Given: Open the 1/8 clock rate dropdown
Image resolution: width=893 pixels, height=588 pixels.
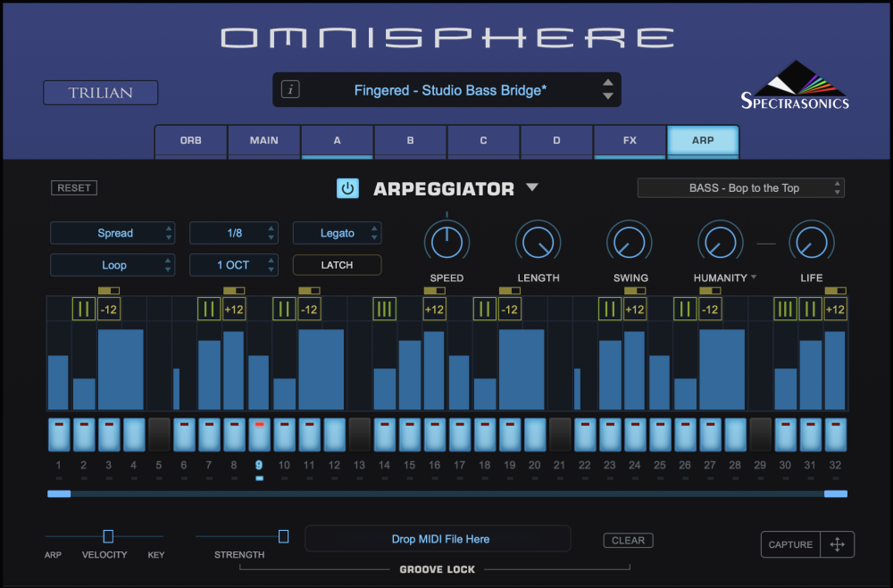Looking at the screenshot, I should [233, 233].
